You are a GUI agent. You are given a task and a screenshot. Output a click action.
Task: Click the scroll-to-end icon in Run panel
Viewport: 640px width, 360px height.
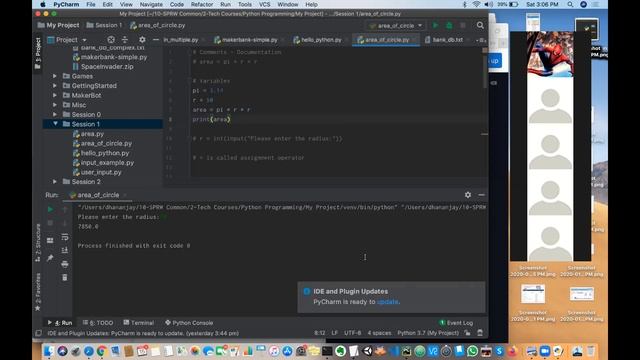pos(64,250)
